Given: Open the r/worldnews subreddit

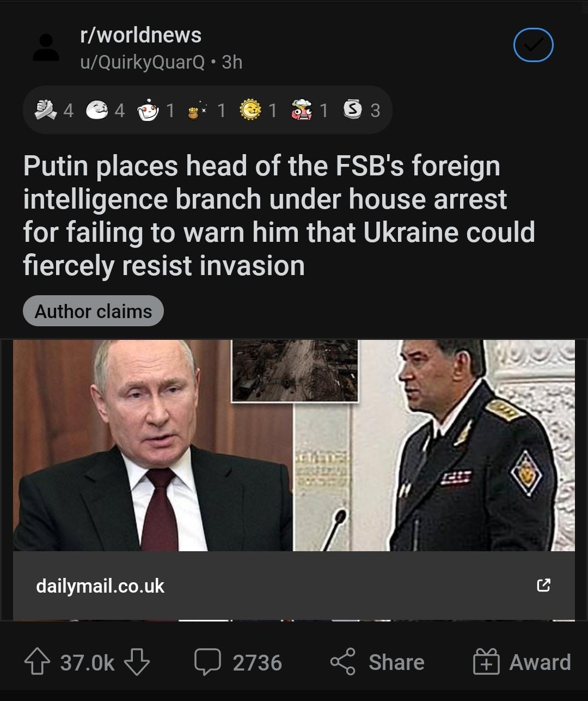Looking at the screenshot, I should (140, 35).
